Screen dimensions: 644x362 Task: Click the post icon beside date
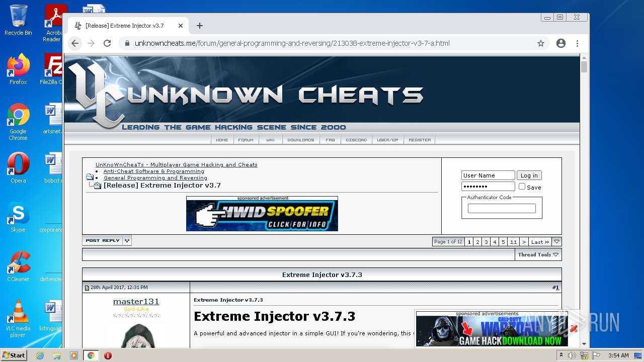point(87,288)
